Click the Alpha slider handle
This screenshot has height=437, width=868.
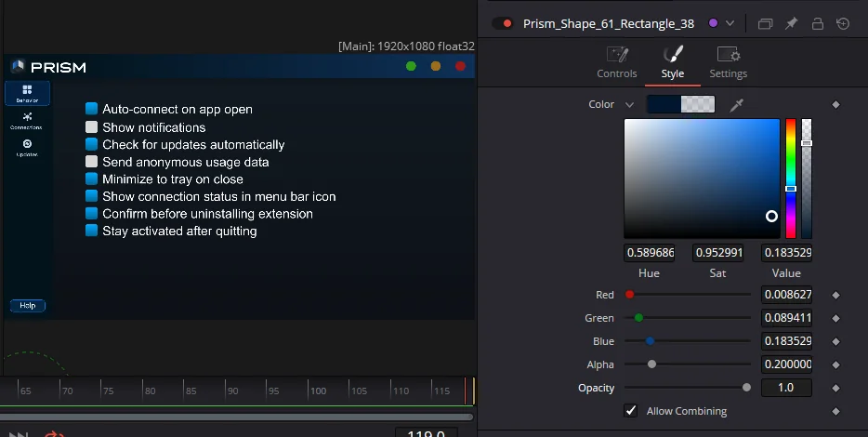point(651,364)
